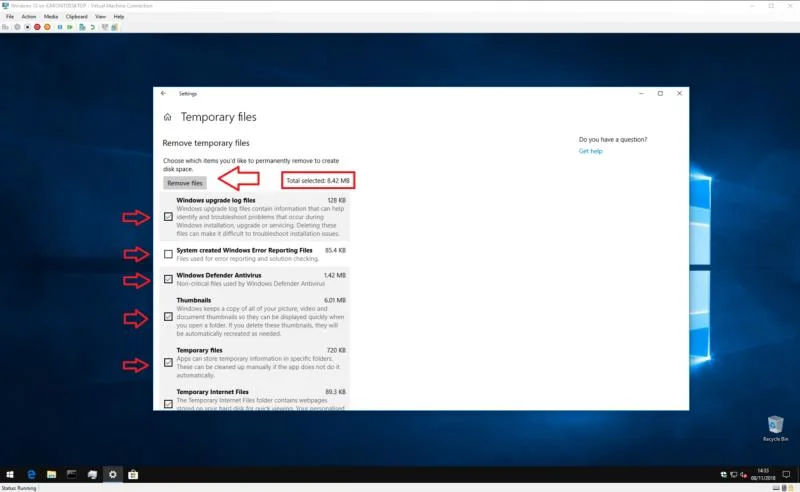Open the View menu
The height and width of the screenshot is (492, 800).
[101, 17]
